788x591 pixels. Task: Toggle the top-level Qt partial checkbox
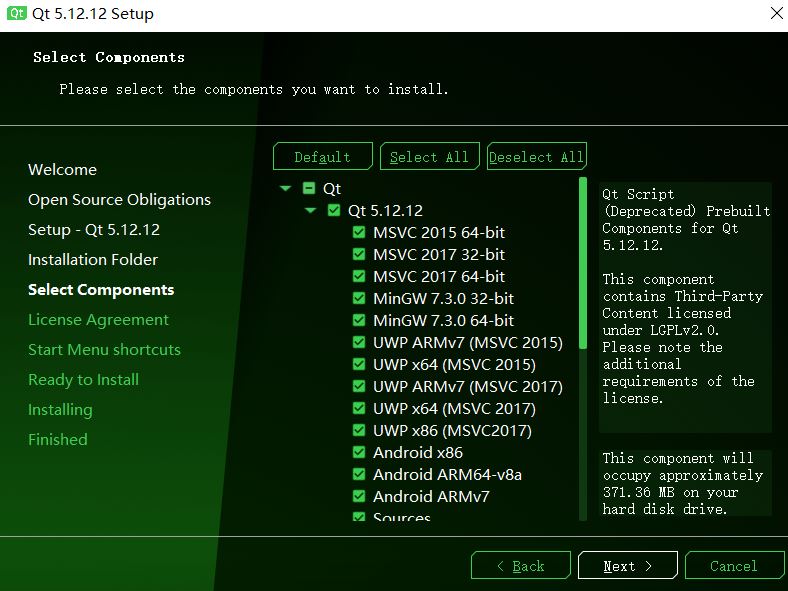309,188
